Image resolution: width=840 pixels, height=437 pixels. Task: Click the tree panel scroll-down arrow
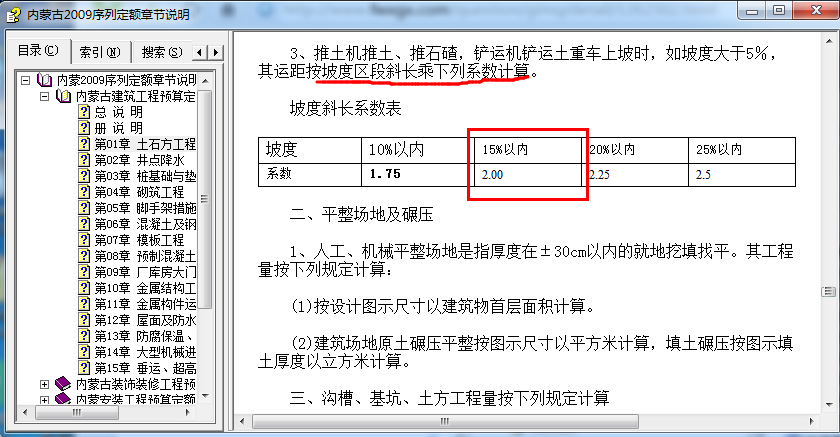click(205, 396)
